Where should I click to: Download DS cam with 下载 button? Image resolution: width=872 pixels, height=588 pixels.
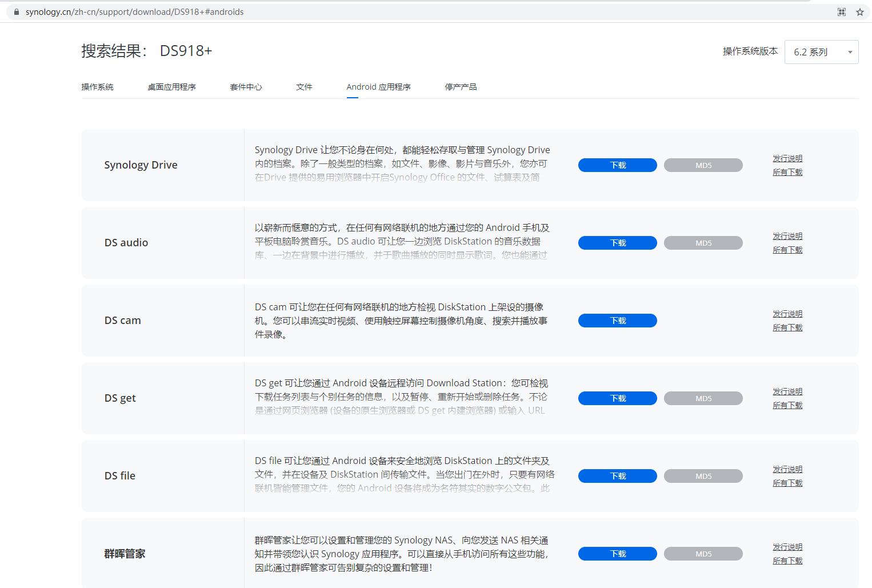click(x=618, y=321)
